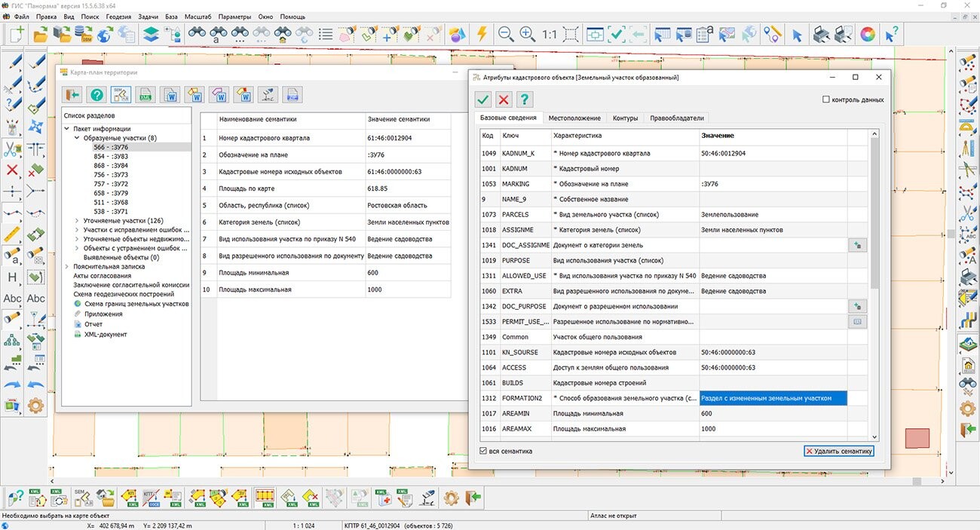Open the Геодезия menu
This screenshot has height=530, width=980.
(118, 16)
